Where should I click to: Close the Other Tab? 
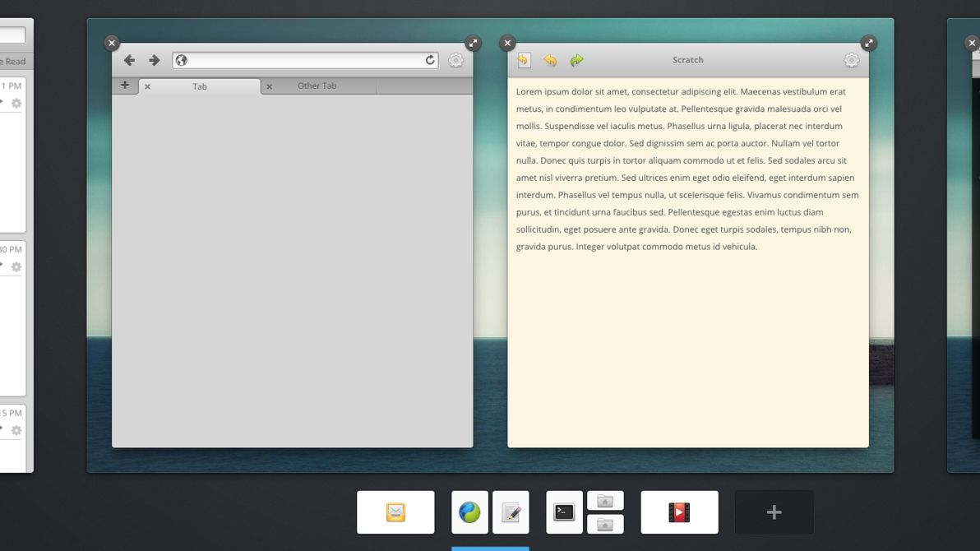(x=270, y=87)
